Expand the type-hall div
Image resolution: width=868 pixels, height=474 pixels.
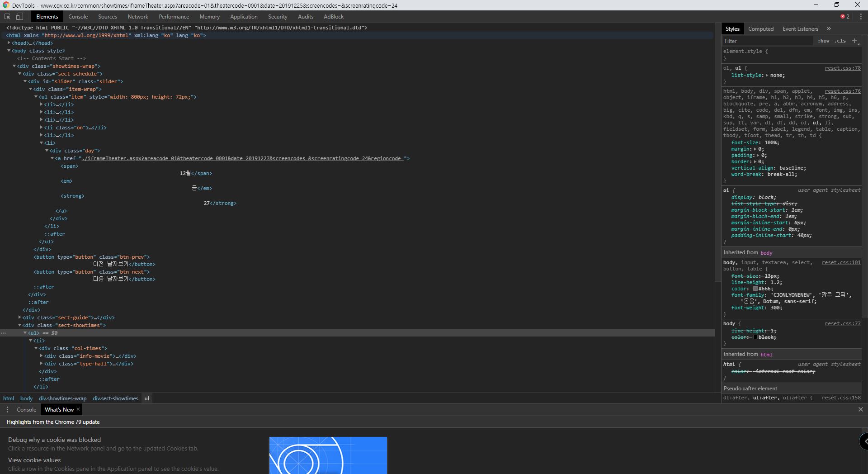(41, 364)
